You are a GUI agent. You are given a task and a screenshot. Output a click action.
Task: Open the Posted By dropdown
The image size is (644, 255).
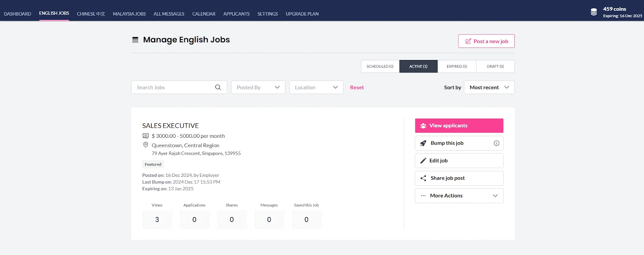point(258,87)
